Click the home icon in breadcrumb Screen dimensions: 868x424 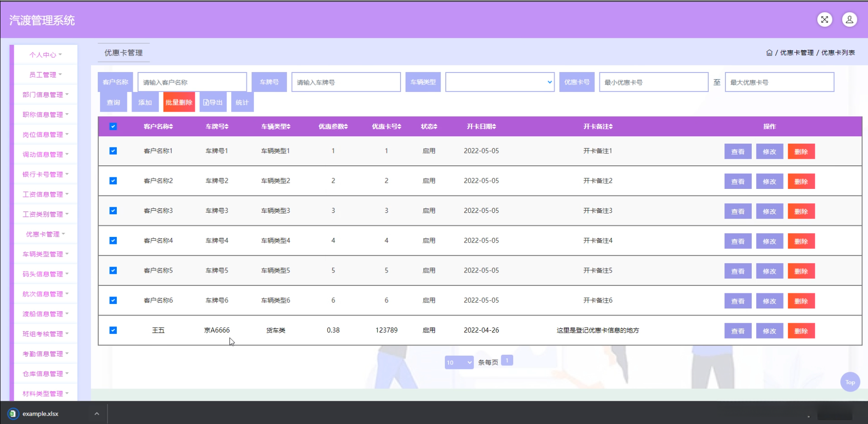769,53
